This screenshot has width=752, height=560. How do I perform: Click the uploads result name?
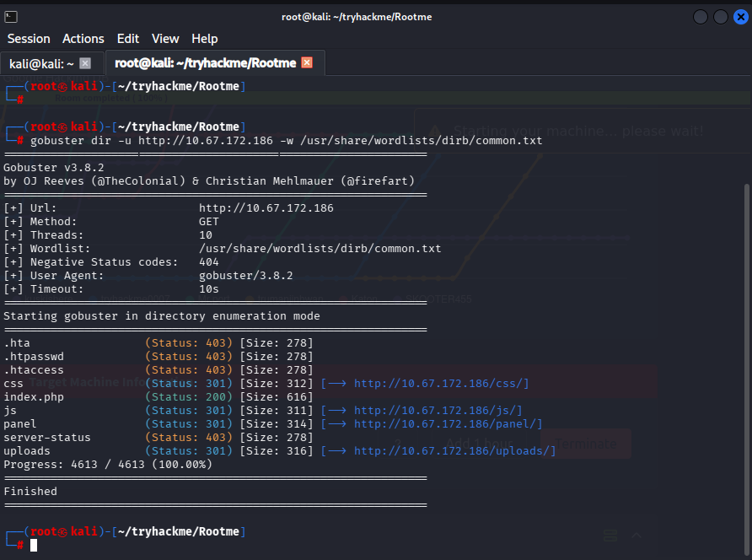tap(26, 450)
